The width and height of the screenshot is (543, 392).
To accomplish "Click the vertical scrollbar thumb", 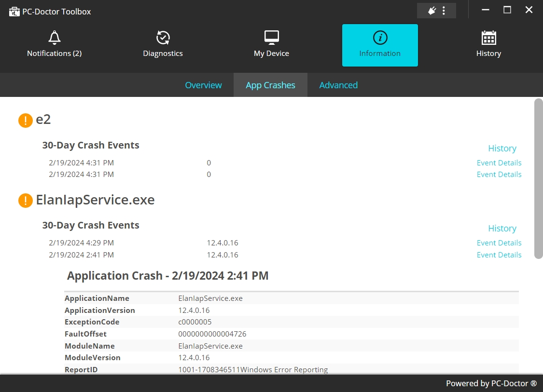I will pos(539,178).
